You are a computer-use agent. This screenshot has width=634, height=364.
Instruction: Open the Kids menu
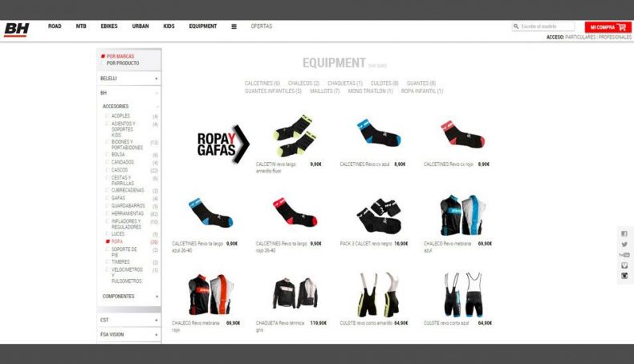pyautogui.click(x=169, y=26)
